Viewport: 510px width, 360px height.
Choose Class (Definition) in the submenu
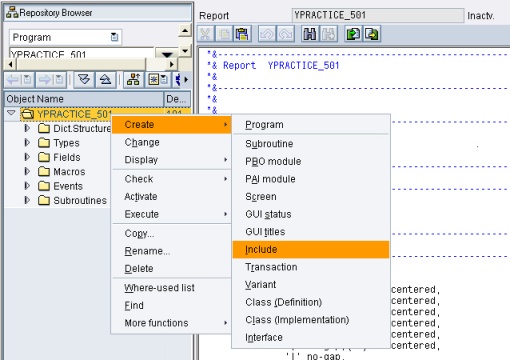pos(311,302)
